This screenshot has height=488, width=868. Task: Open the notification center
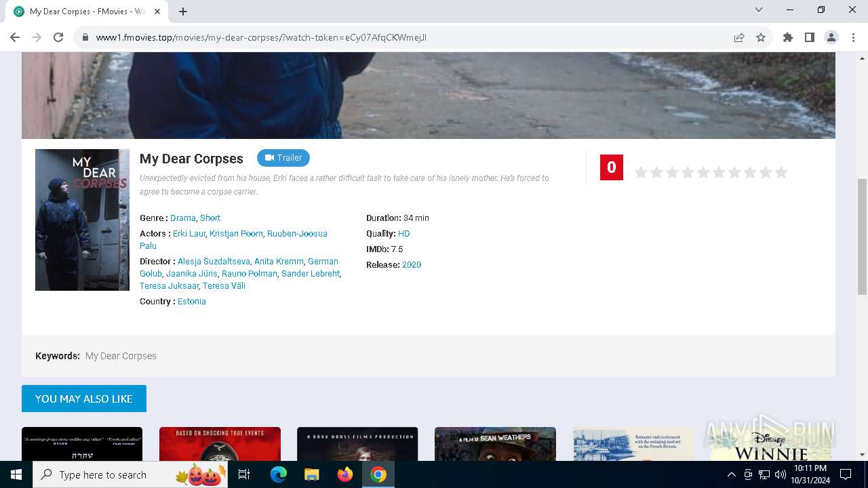846,474
